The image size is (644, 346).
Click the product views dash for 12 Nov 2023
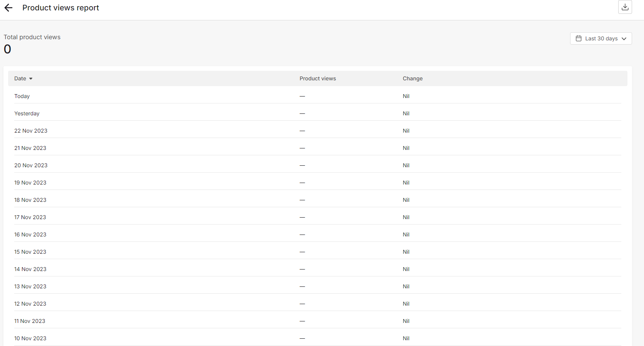click(302, 304)
